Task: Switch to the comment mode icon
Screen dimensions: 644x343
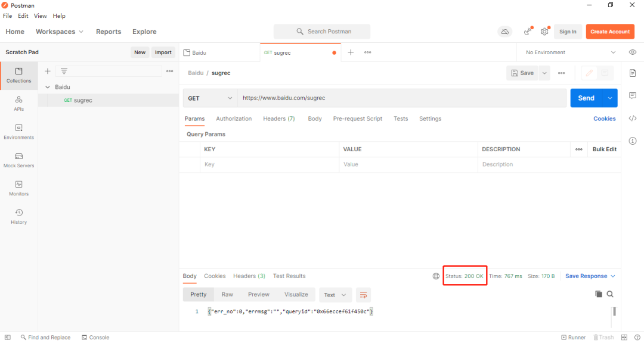Action: (605, 73)
